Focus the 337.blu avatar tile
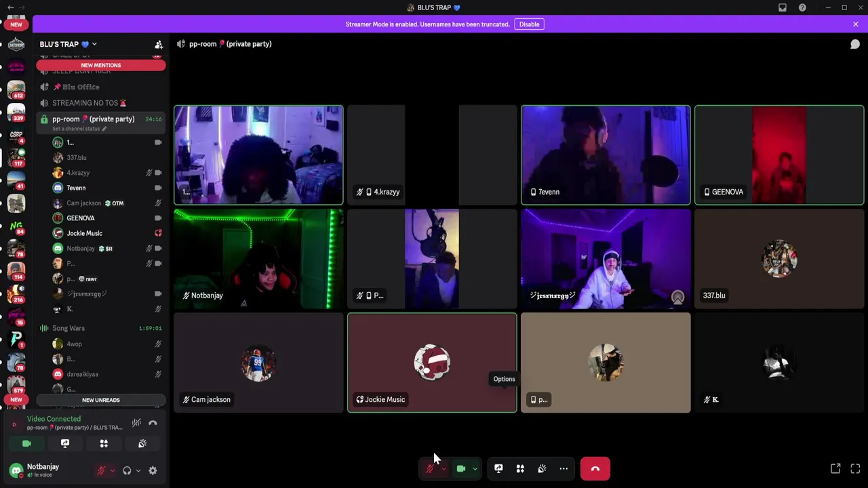868x488 pixels. 779,259
